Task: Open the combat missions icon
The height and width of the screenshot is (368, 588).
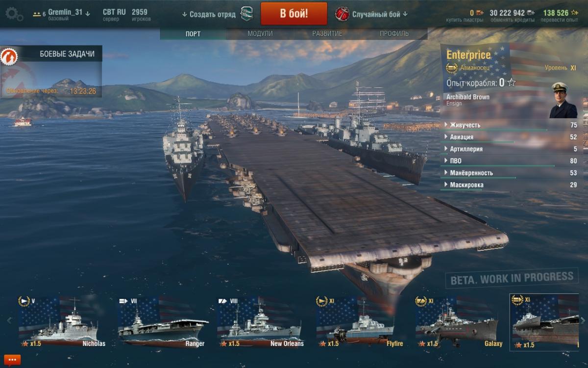Action: (9, 57)
